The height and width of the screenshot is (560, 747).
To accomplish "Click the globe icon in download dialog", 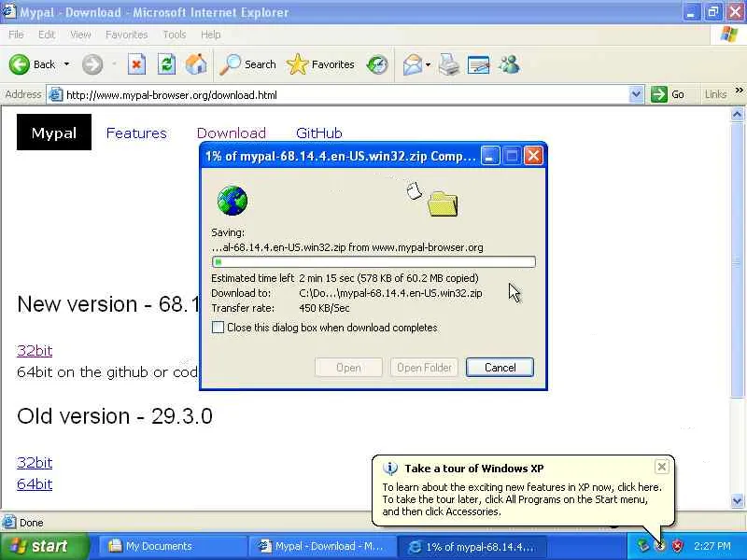I will [x=232, y=201].
